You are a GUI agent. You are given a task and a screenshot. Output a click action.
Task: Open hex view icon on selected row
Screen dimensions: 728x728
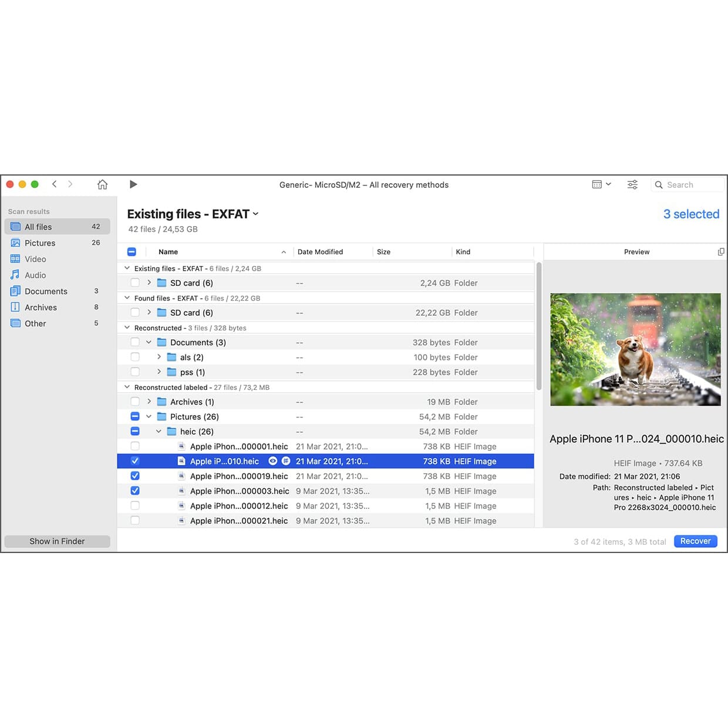click(x=286, y=461)
